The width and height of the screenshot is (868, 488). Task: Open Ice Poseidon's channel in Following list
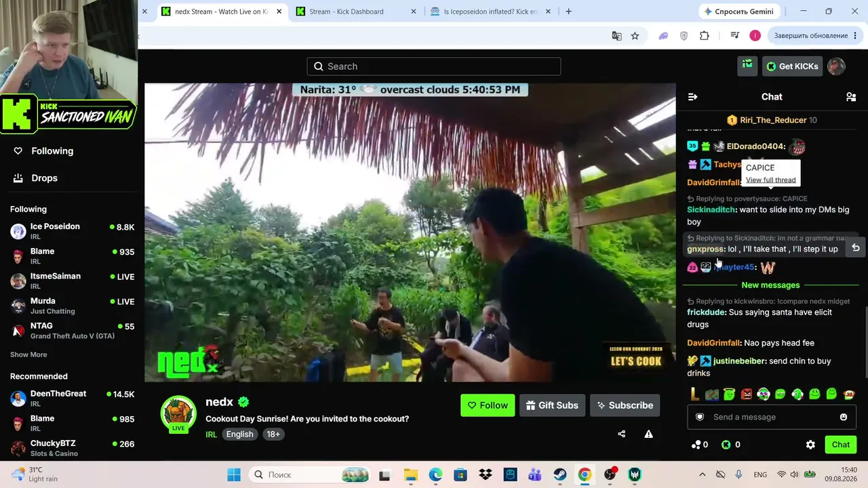73,231
